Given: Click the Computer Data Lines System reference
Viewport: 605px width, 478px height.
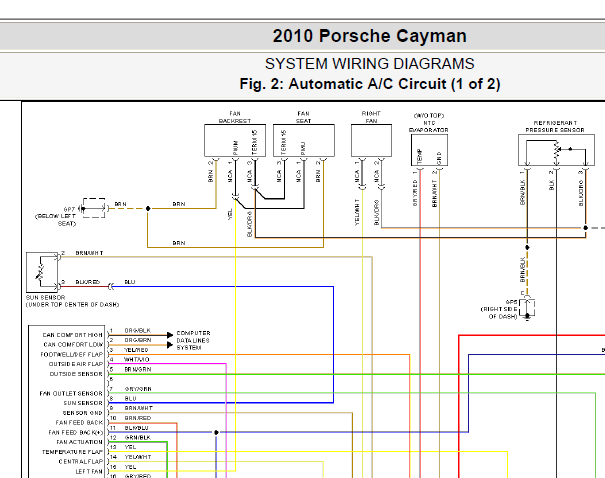Looking at the screenshot, I should (193, 340).
